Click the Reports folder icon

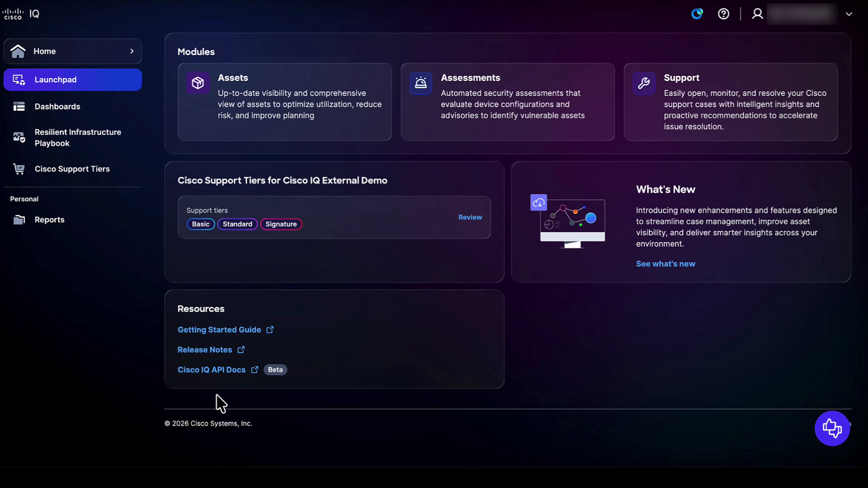click(x=19, y=220)
